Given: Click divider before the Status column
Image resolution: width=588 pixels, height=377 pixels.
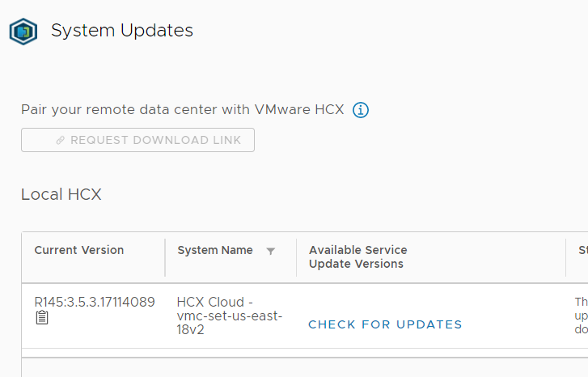Looking at the screenshot, I should (x=566, y=257).
